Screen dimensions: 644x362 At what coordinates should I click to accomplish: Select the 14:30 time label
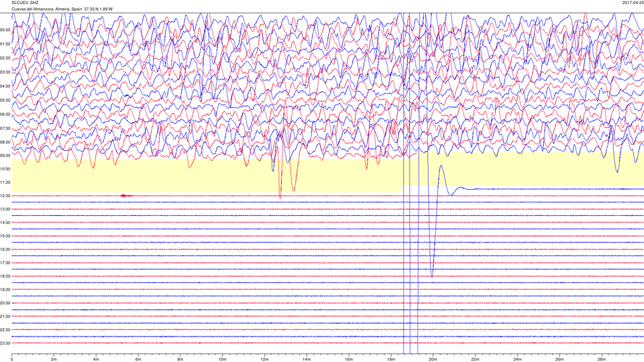click(5, 223)
